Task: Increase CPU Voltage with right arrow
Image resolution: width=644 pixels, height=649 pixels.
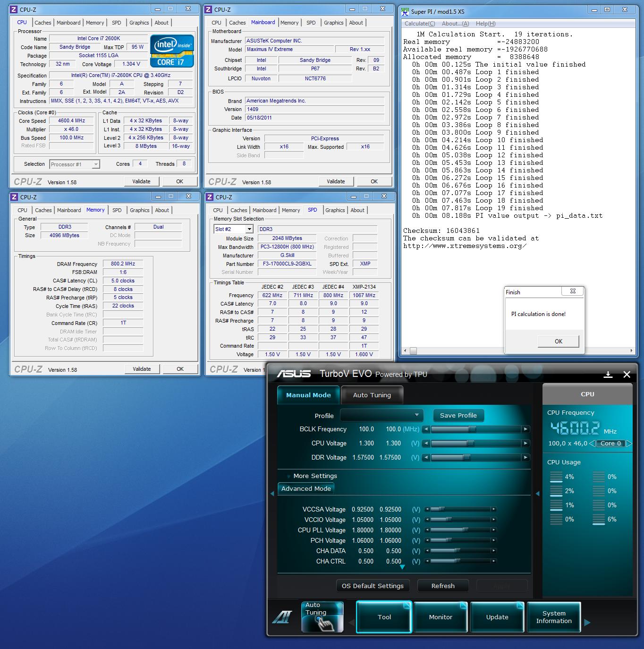Action: coord(525,443)
